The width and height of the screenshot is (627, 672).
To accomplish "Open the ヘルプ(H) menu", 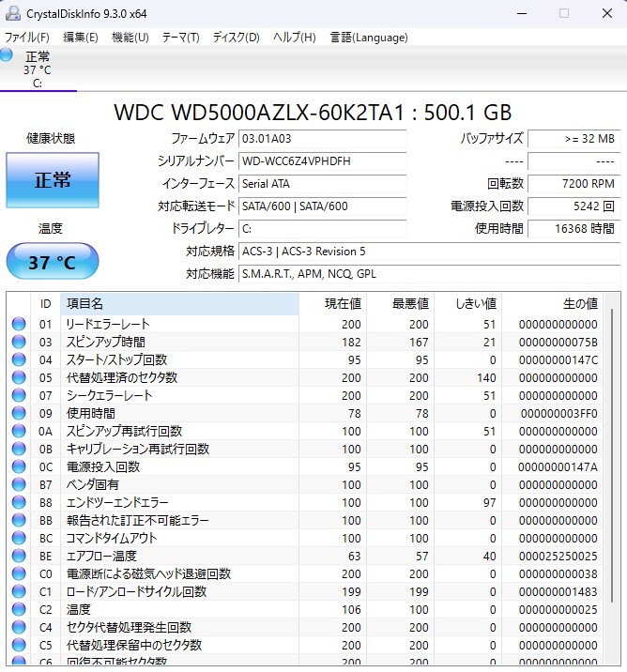I will click(295, 38).
